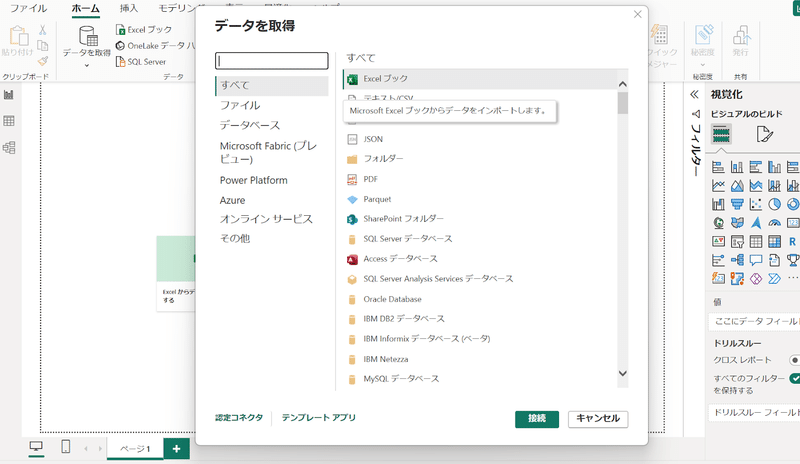Toggle すべてのフィルターを保持する switch
This screenshot has width=800, height=464.
[x=794, y=378]
